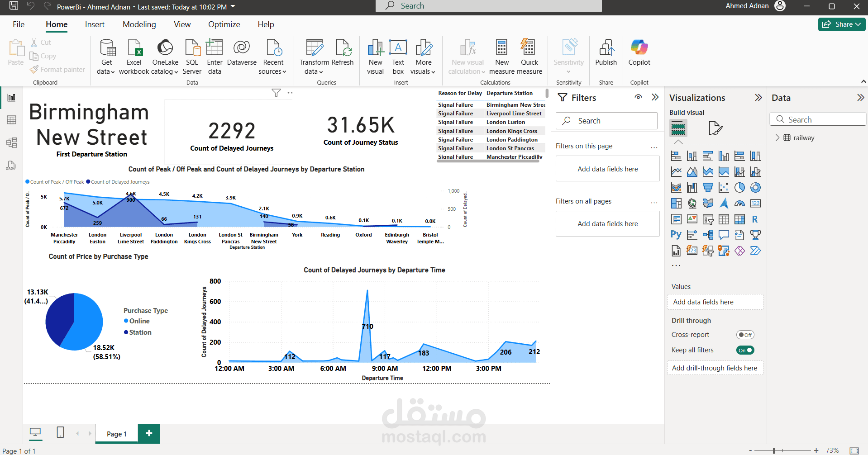Click the Refresh queries button
Image resolution: width=868 pixels, height=455 pixels.
coord(343,53)
